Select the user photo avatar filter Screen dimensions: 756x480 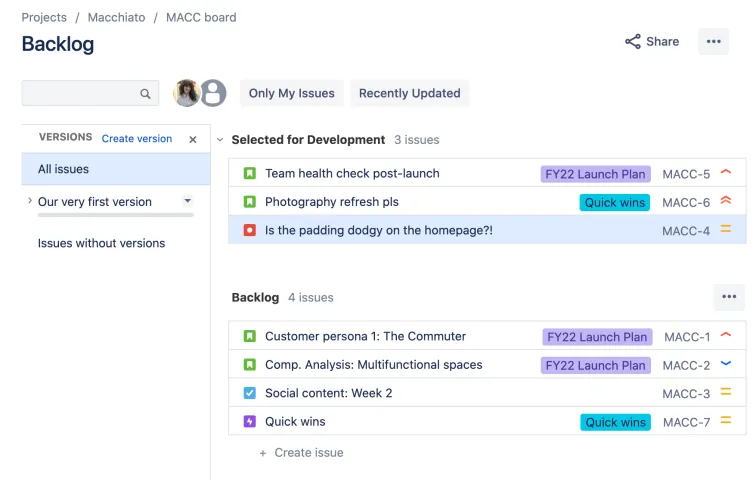click(187, 93)
